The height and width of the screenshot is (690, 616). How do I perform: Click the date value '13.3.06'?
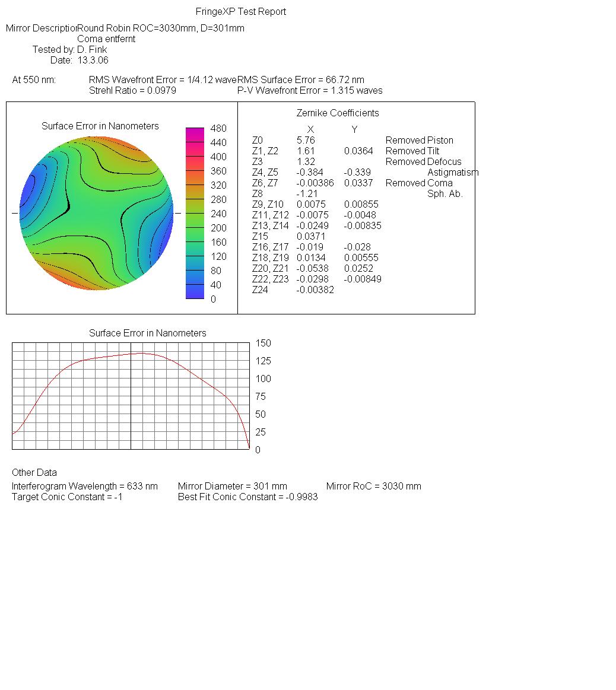click(x=93, y=61)
